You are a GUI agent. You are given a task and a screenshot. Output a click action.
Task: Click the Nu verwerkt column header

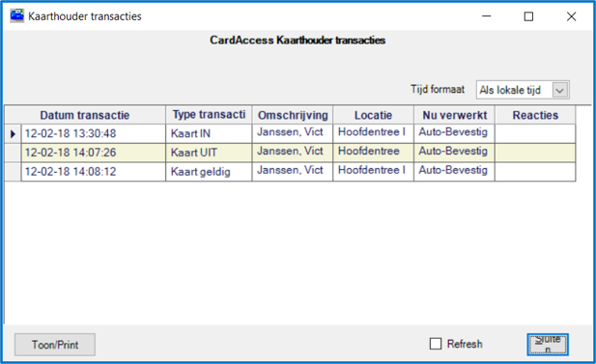coord(455,115)
